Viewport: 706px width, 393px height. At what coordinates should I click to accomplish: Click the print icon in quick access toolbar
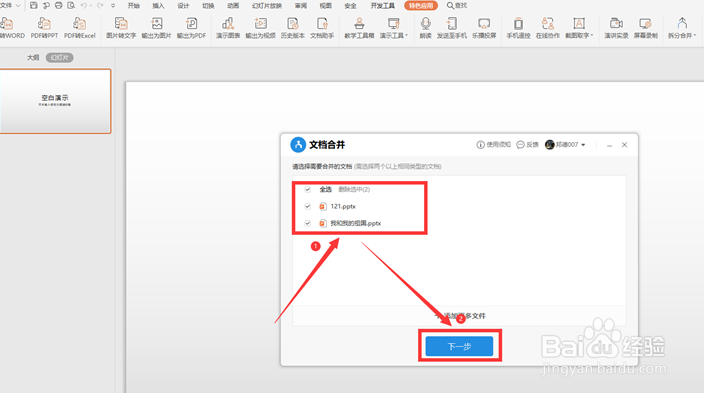[x=59, y=5]
